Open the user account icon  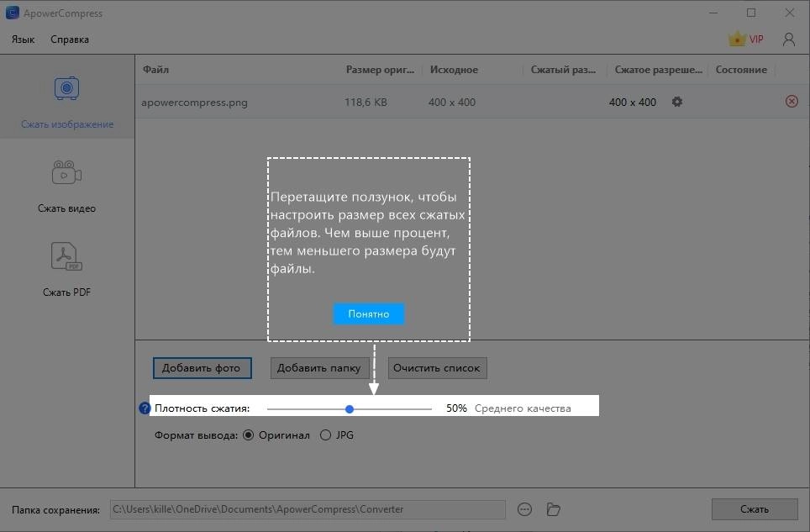coord(789,40)
